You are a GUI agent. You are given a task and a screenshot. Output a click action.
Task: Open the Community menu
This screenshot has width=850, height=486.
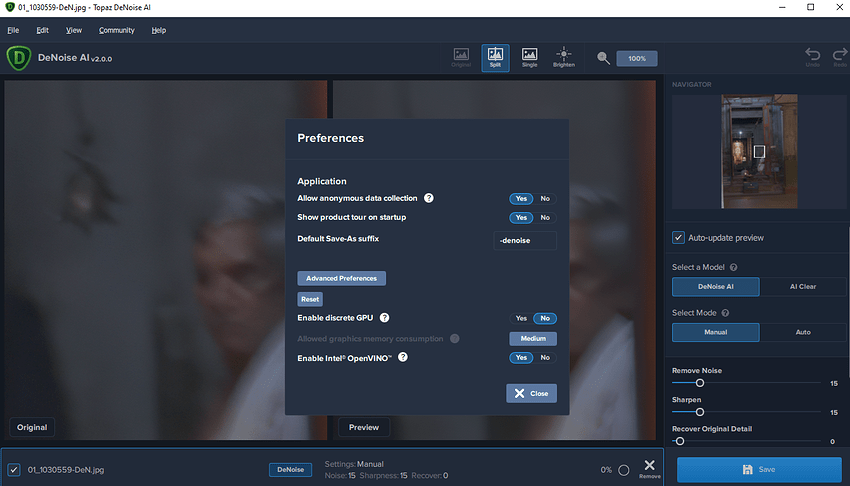[x=116, y=30]
